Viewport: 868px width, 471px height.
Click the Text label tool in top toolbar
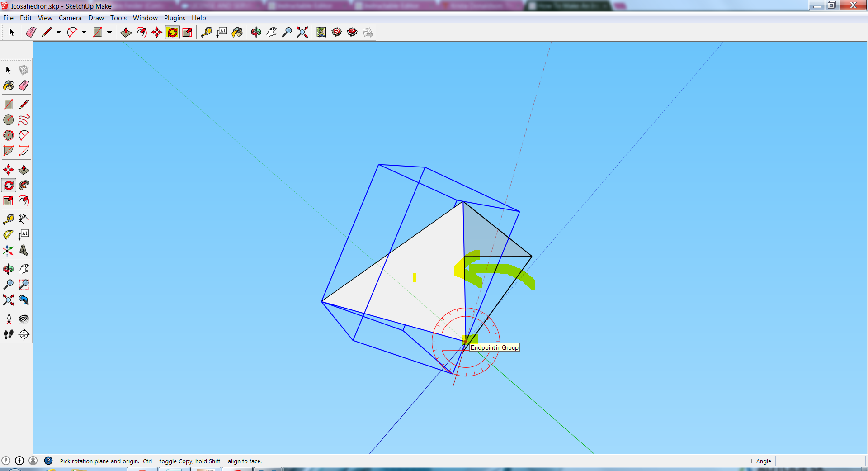(x=222, y=32)
